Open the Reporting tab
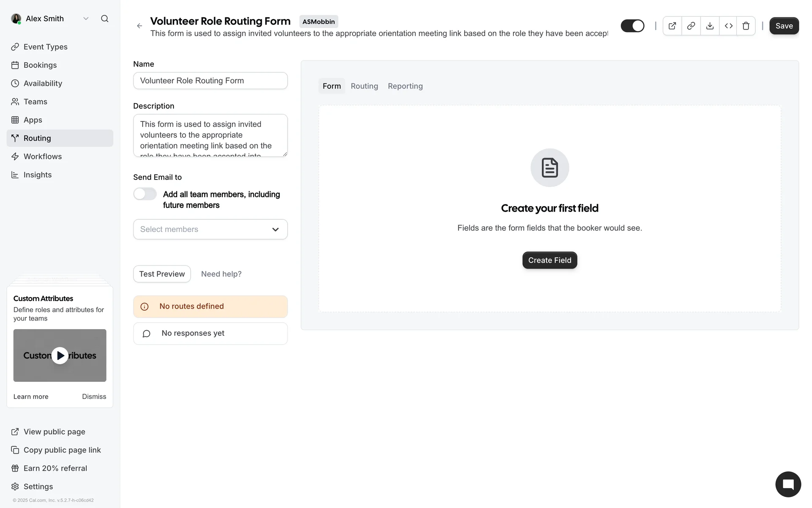 [405, 86]
